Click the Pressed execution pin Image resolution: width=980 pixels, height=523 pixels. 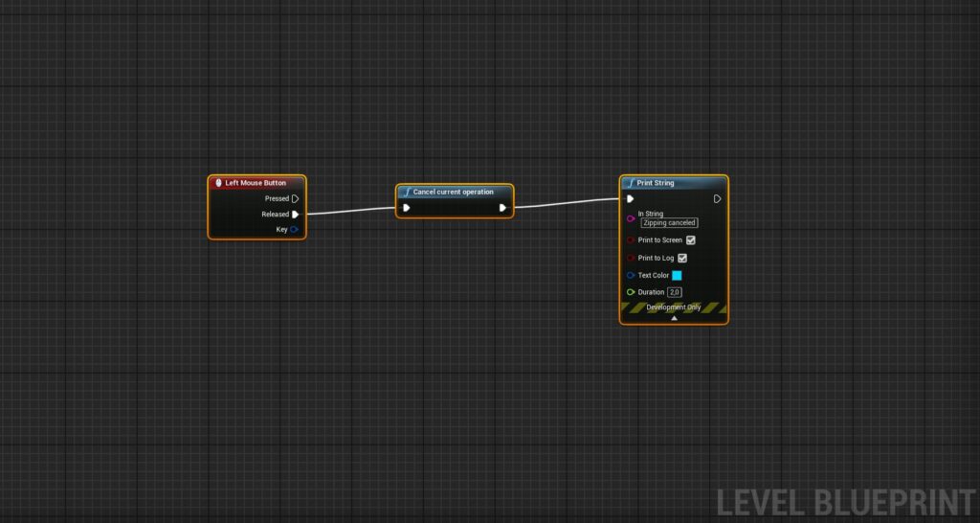295,199
